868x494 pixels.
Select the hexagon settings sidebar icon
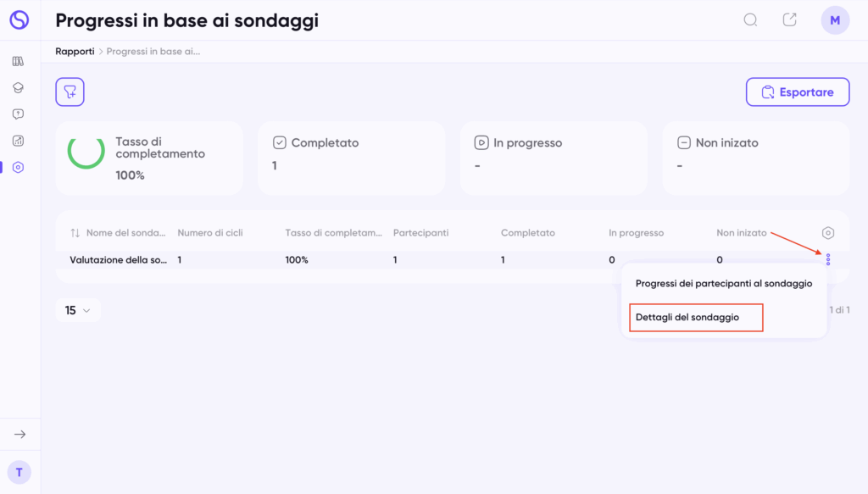point(19,167)
